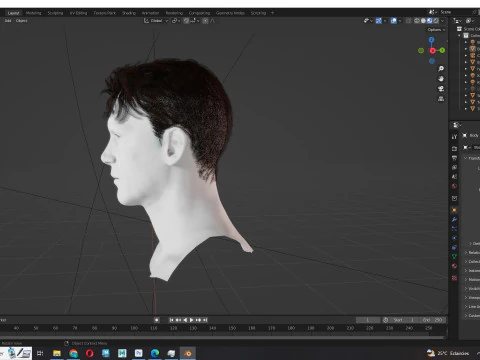Screen dimensions: 480x360
Task: Open the pivot point dropdown
Action: [x=176, y=21]
